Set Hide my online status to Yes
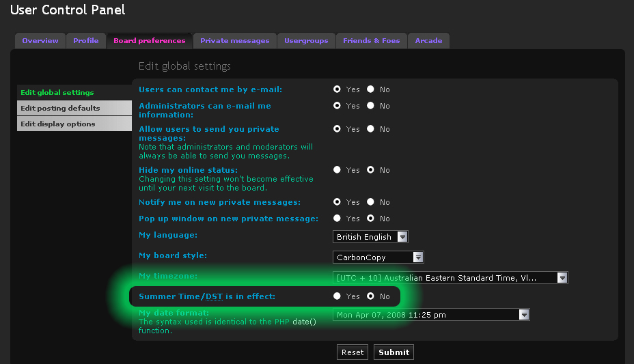Image resolution: width=634 pixels, height=364 pixels. pyautogui.click(x=337, y=170)
